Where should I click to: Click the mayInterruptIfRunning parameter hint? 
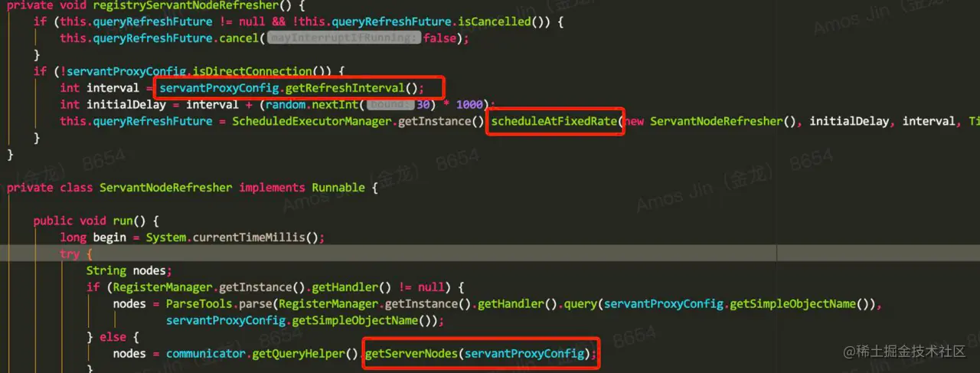[344, 38]
